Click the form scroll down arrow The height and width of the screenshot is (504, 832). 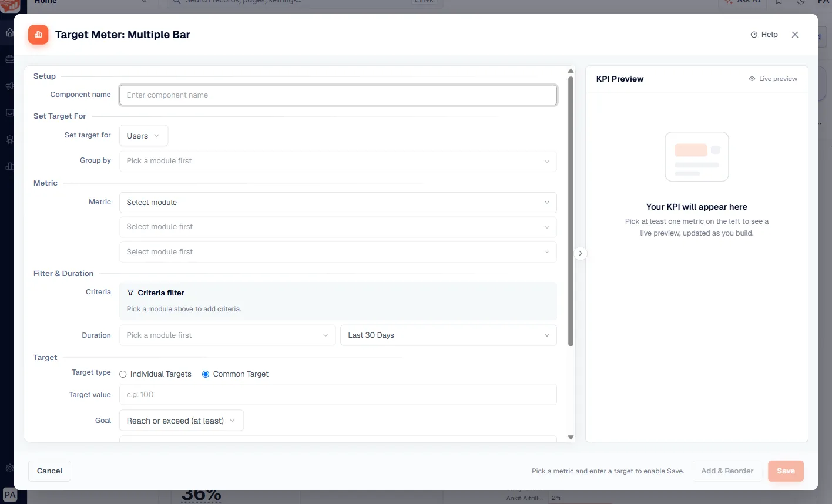click(571, 437)
